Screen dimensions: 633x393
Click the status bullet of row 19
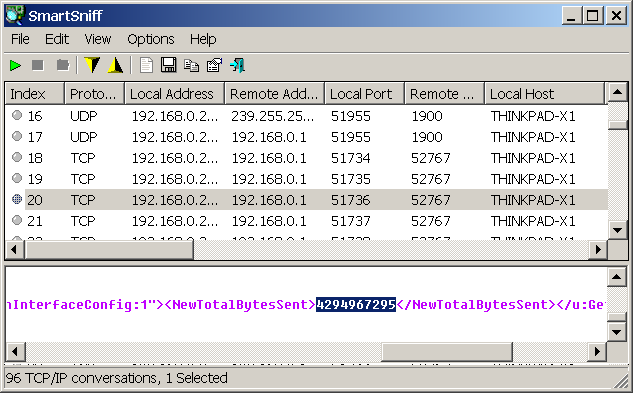coord(17,178)
